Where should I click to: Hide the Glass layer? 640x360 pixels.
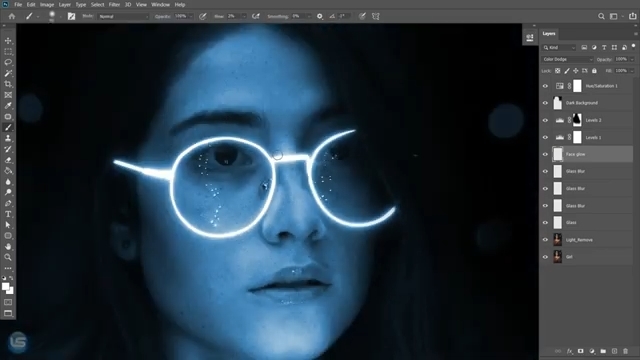[x=545, y=222]
